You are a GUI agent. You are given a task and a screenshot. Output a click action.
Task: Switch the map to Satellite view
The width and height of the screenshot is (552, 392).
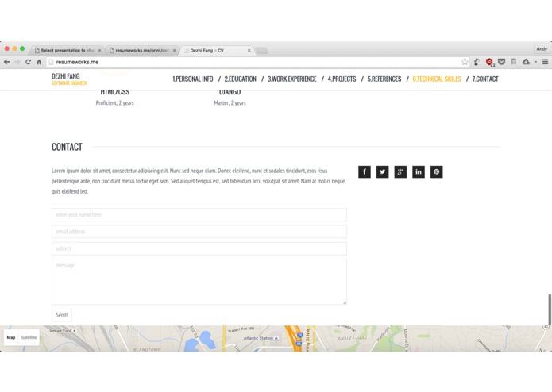[29, 337]
